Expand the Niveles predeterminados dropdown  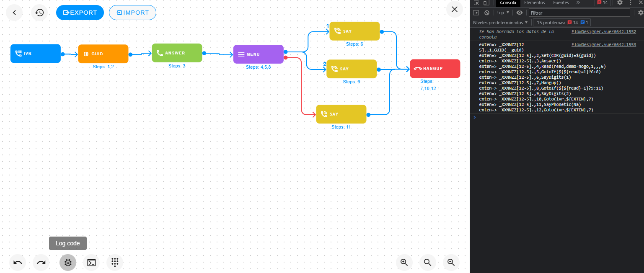coord(500,22)
